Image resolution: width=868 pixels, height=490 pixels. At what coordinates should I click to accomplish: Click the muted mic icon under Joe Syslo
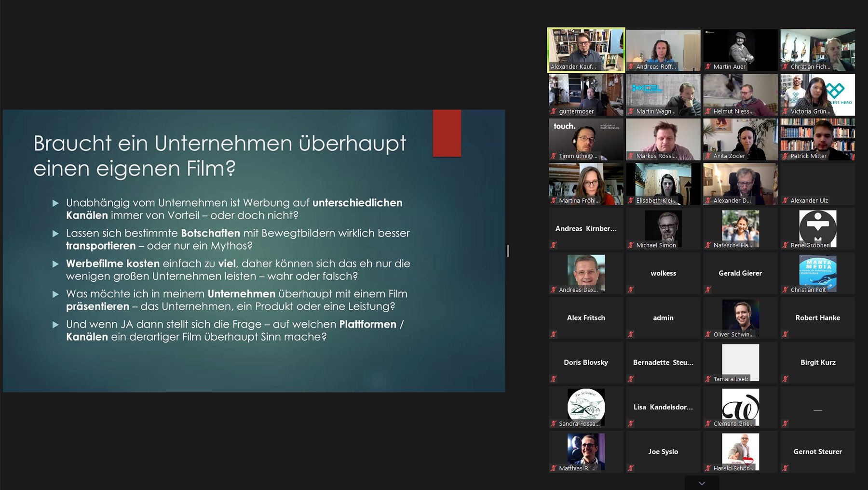point(631,468)
